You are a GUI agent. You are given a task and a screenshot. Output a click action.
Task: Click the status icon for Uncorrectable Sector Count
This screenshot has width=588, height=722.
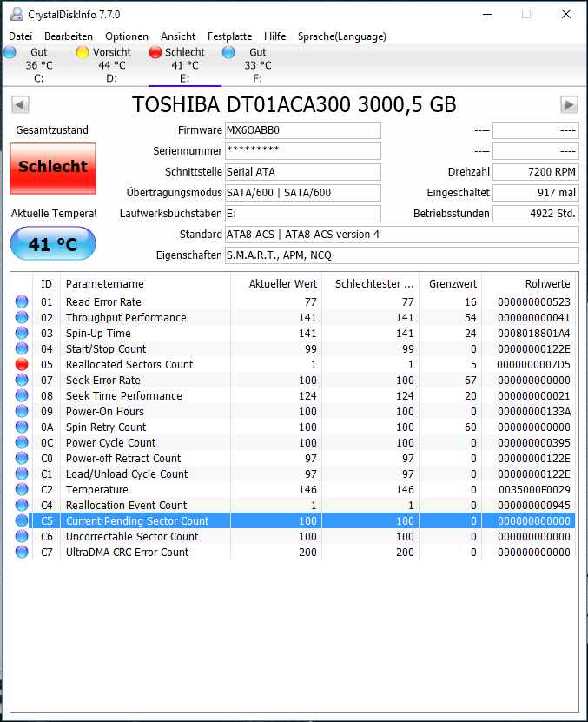click(x=22, y=536)
